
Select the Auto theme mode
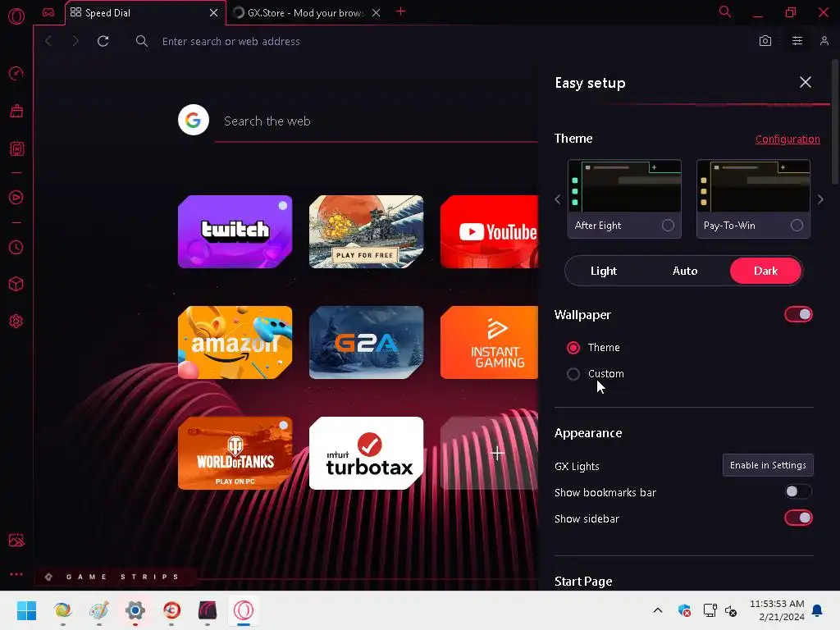coord(685,271)
